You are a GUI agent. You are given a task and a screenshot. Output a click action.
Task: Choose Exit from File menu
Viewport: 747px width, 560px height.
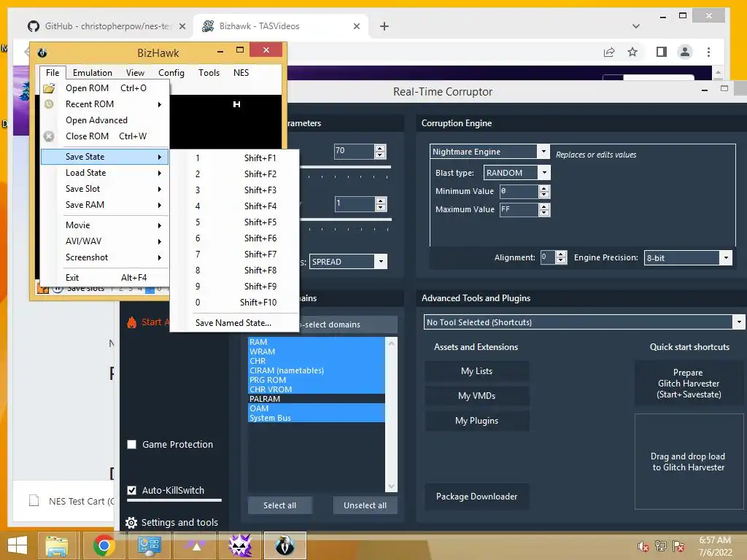coord(105,278)
